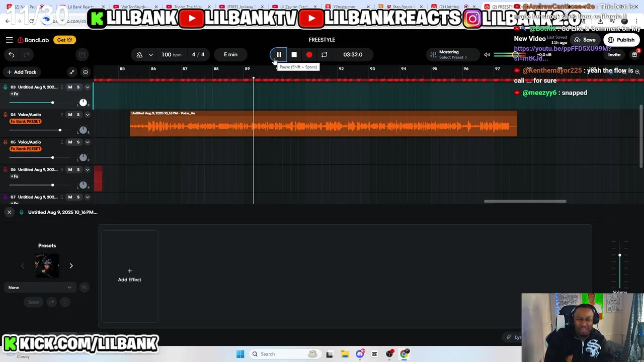The width and height of the screenshot is (644, 362).
Task: Stop playback with the square button
Action: pyautogui.click(x=294, y=54)
